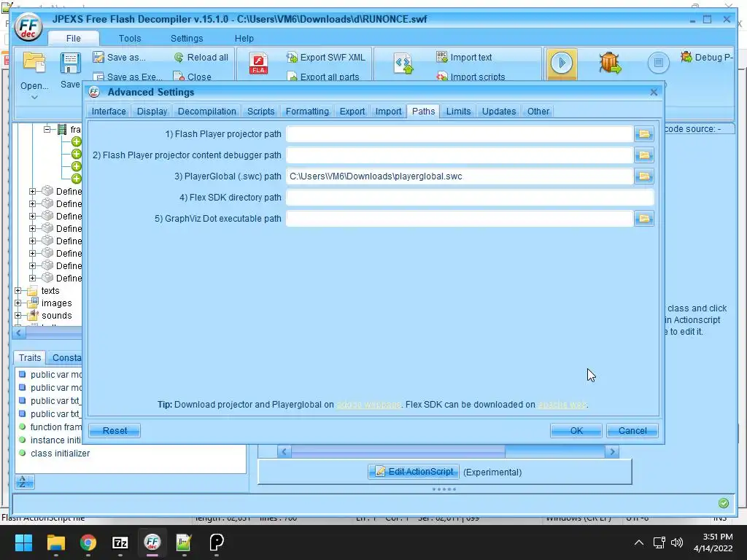This screenshot has height=560, width=747.
Task: Open 7-Zip from taskbar
Action: [120, 542]
